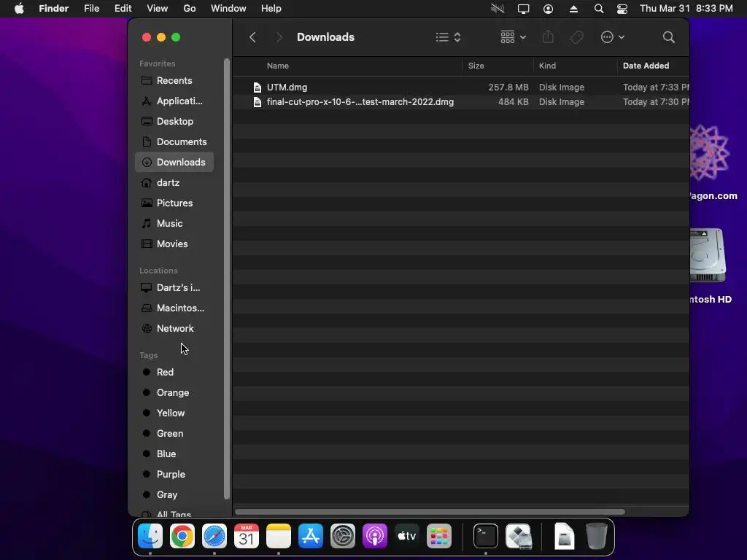Open the Window menu
The image size is (747, 560).
click(228, 9)
